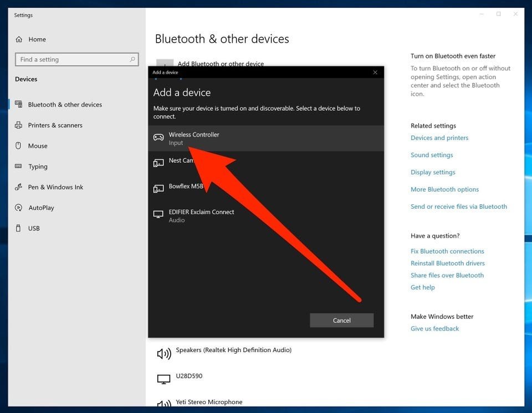Click the monitor icon beside EDIFIER Exclaim Connect
The width and height of the screenshot is (532, 413).
coord(158,215)
